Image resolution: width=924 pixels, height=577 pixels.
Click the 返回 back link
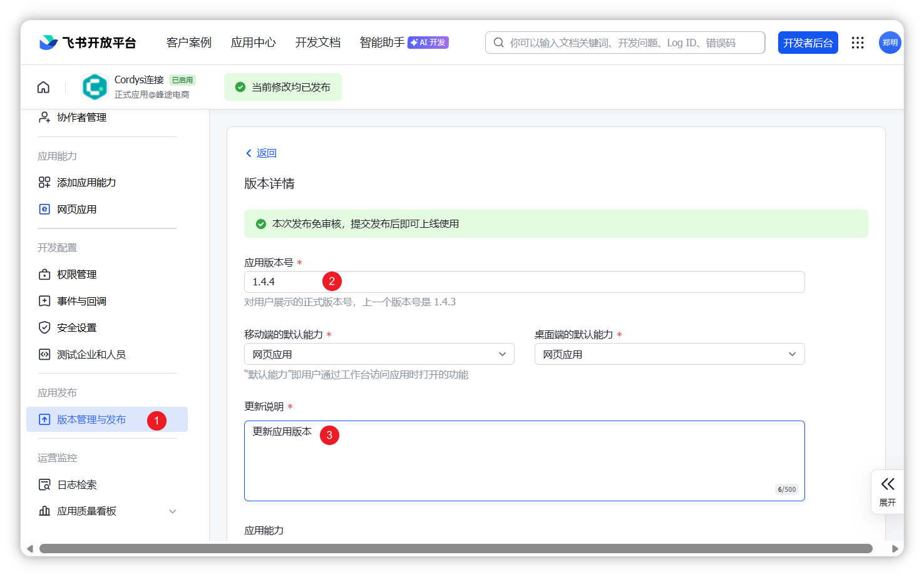pyautogui.click(x=261, y=153)
